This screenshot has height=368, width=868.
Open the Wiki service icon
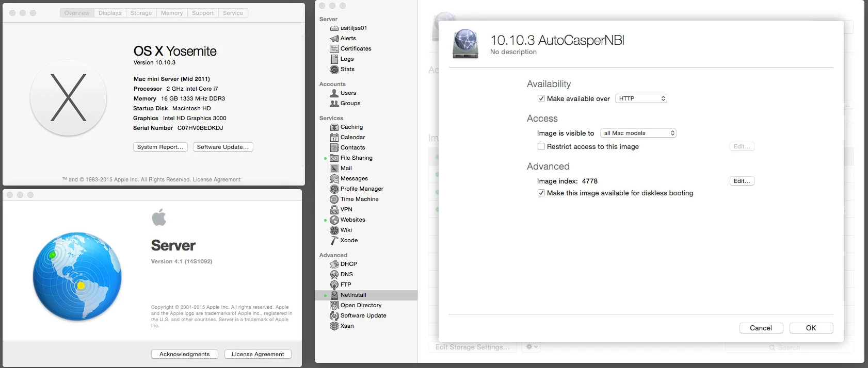tap(334, 230)
